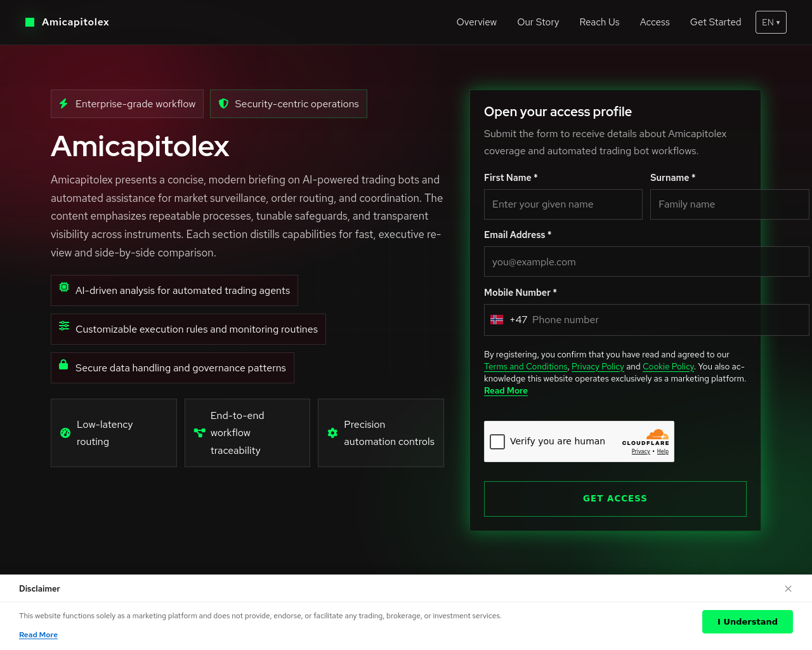This screenshot has width=812, height=650.
Task: Click the Customizable execution rules feature text
Action: pyautogui.click(x=197, y=329)
